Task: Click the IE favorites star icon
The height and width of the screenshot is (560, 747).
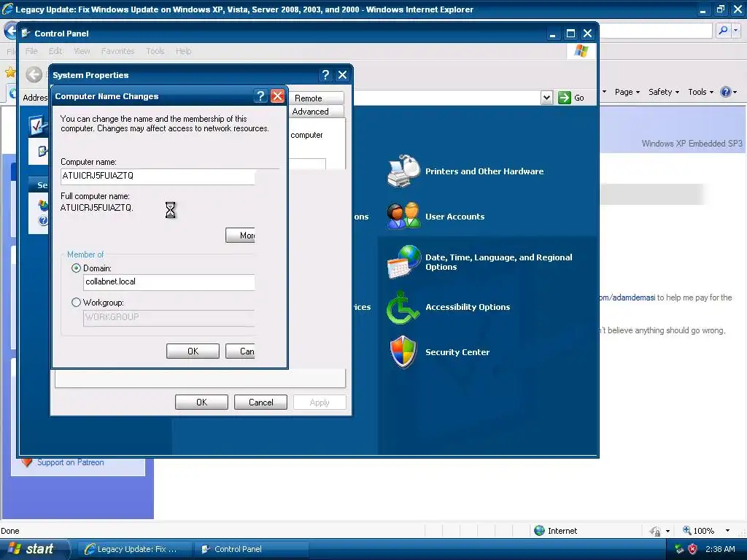Action: coord(10,72)
